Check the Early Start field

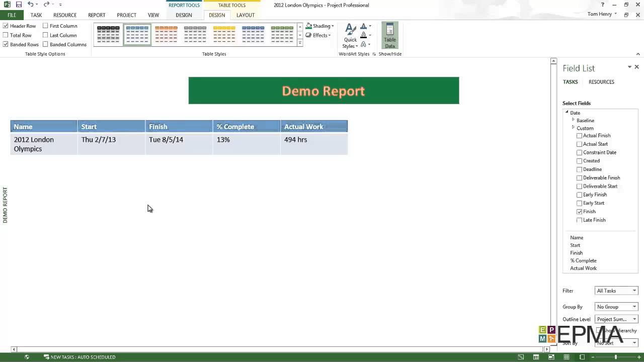click(x=580, y=203)
